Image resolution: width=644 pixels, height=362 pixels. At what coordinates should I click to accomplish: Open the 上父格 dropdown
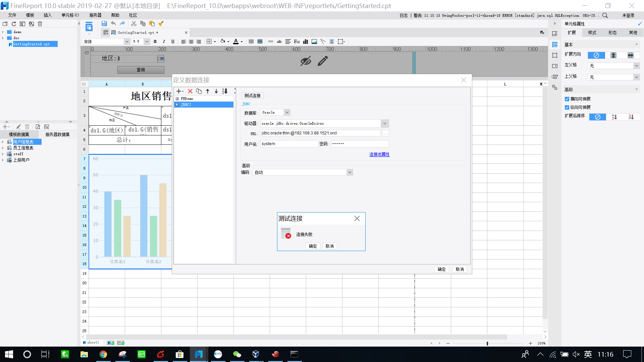636,77
